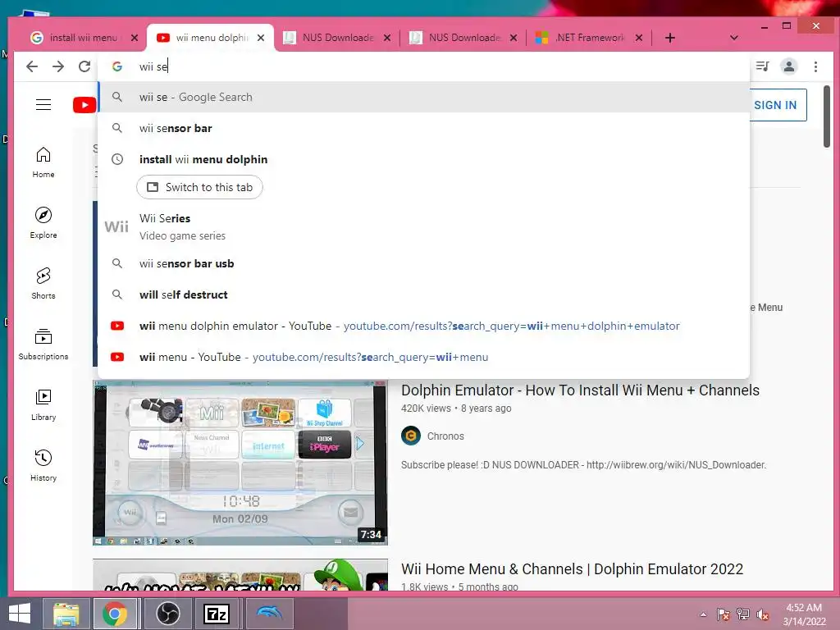Select 'Wii Series' video game series suggestion
Viewport: 840px width, 630px height.
[424, 226]
